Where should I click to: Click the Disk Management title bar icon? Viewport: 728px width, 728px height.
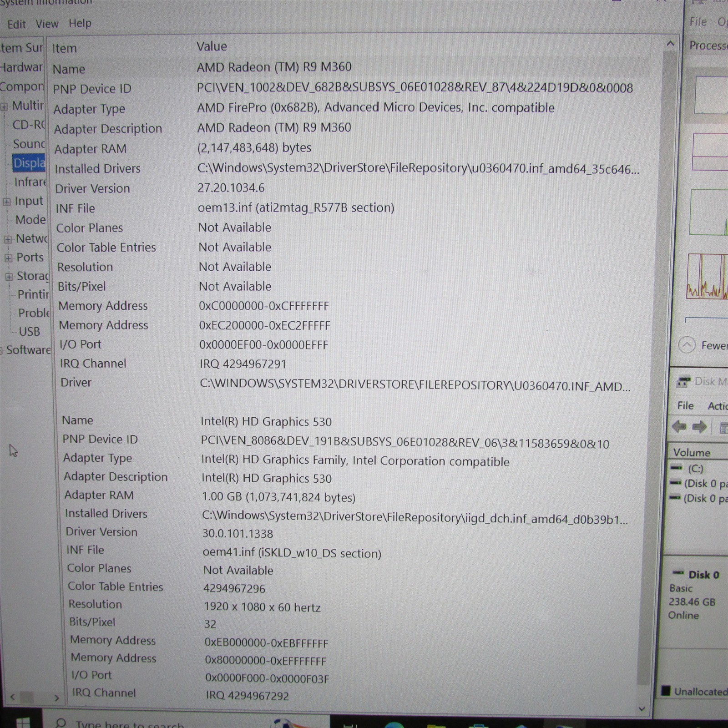point(683,381)
